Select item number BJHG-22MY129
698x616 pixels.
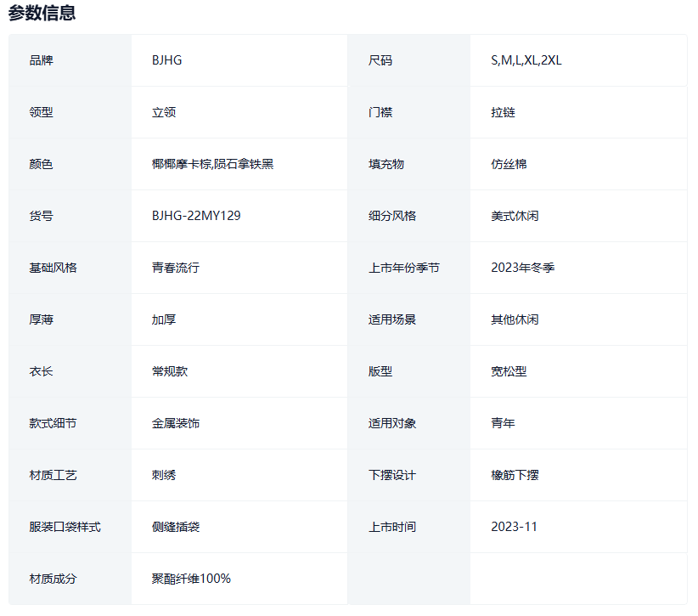tap(196, 216)
